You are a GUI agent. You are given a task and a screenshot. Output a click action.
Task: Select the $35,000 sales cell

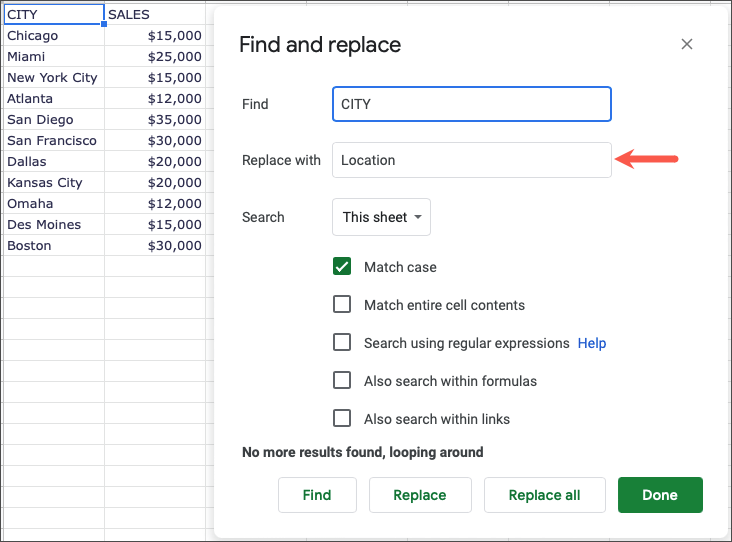point(154,120)
